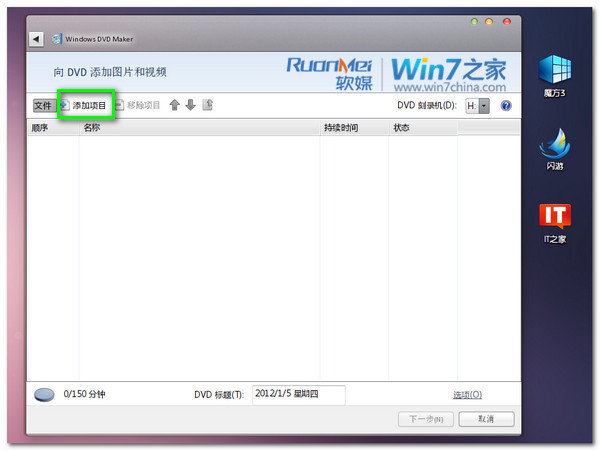Click the 取消 button
Screen dimensions: 600x451
coord(486,419)
